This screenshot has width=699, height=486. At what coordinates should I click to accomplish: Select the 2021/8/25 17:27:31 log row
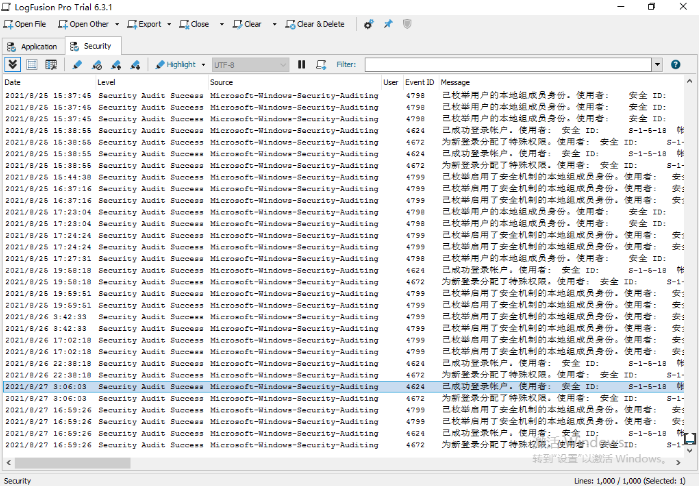[x=343, y=258]
